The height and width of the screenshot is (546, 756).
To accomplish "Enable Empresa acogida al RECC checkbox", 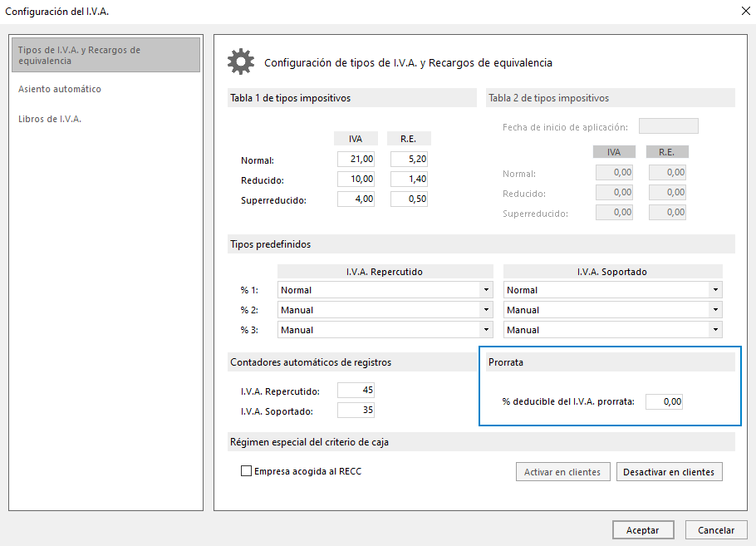I will click(247, 470).
